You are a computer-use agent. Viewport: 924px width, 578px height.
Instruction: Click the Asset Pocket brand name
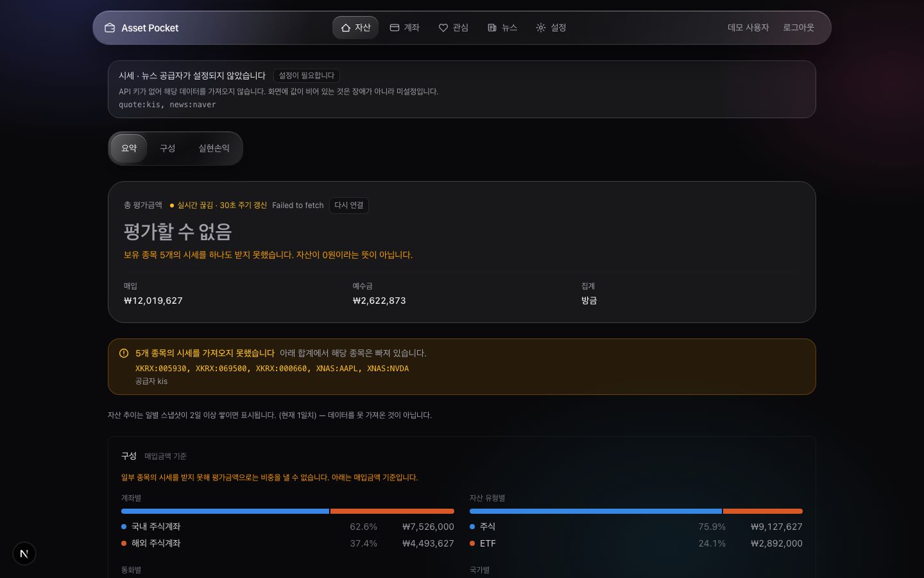[150, 28]
